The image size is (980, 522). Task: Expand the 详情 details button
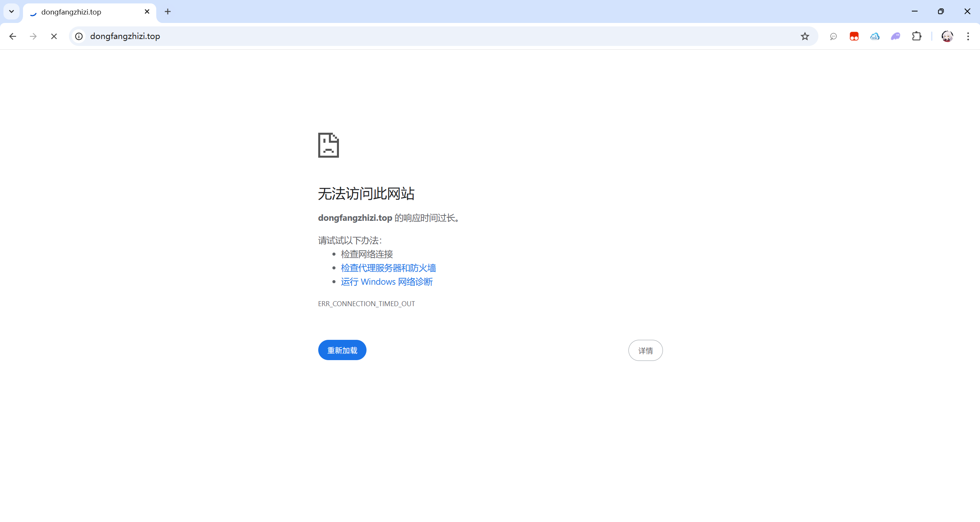[x=645, y=351]
